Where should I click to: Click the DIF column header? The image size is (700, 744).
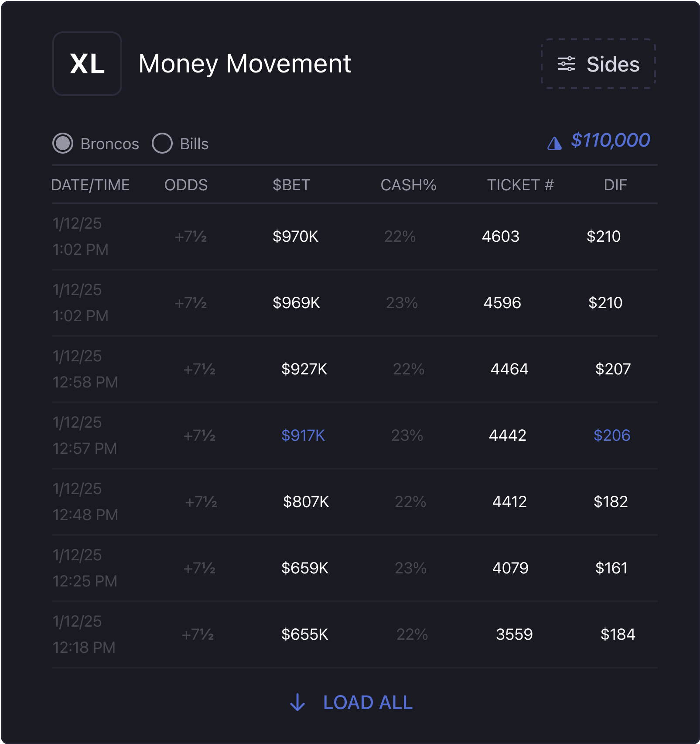point(615,185)
